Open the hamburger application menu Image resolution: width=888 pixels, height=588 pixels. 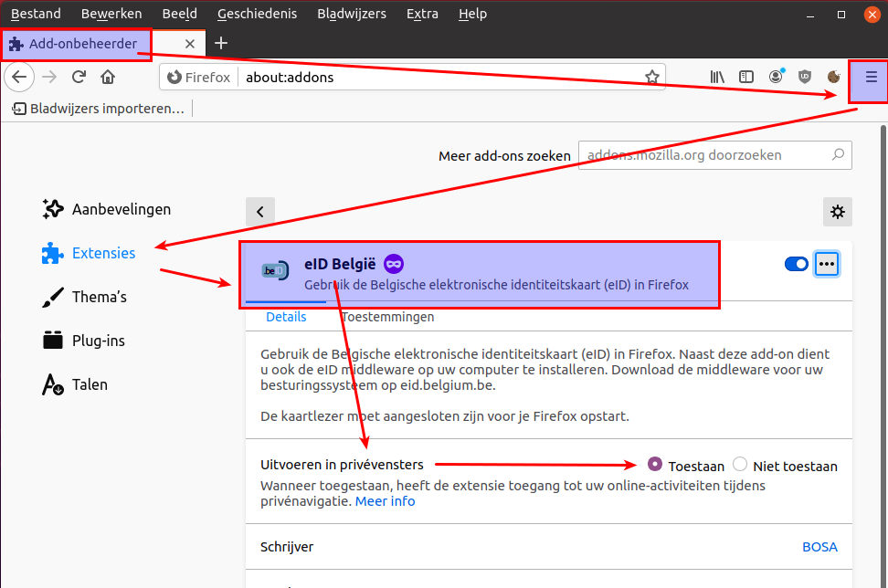(x=871, y=77)
